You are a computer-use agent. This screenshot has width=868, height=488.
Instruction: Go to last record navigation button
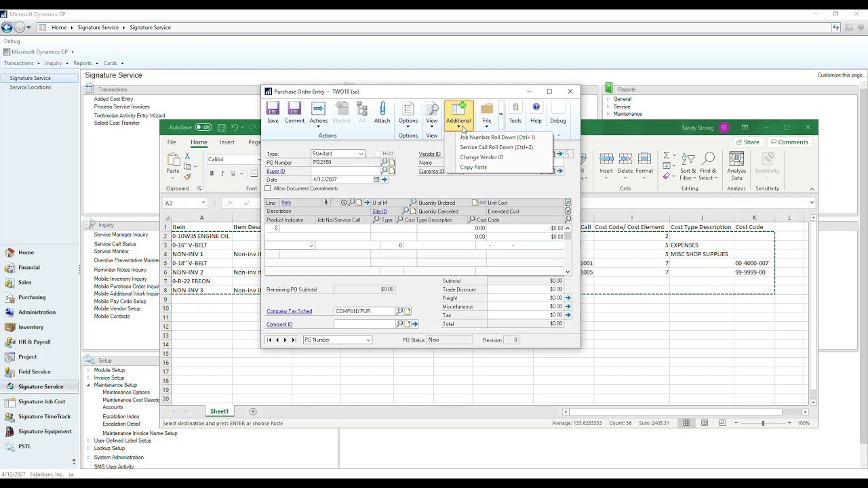click(x=294, y=340)
